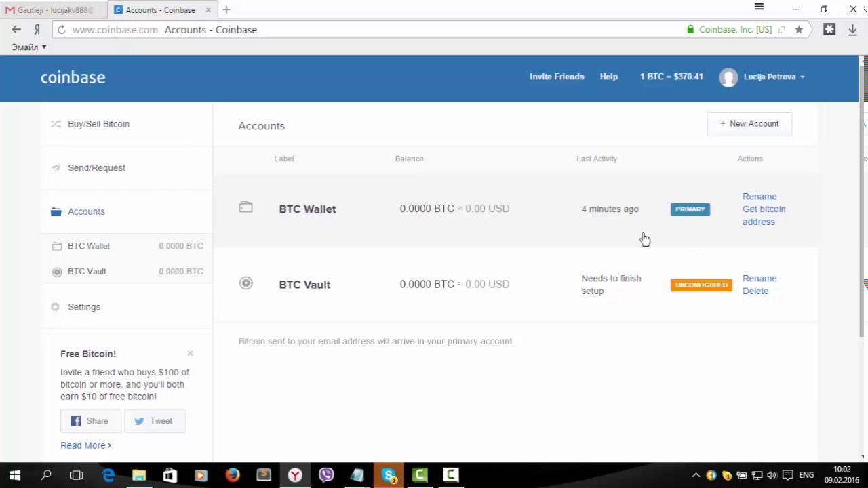Click the 1 BTC = $370.41 price
Viewport: 868px width, 488px height.
click(671, 77)
